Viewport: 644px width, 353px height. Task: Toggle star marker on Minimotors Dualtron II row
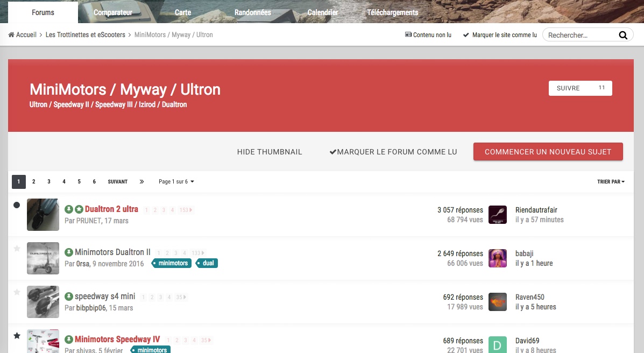coord(17,248)
